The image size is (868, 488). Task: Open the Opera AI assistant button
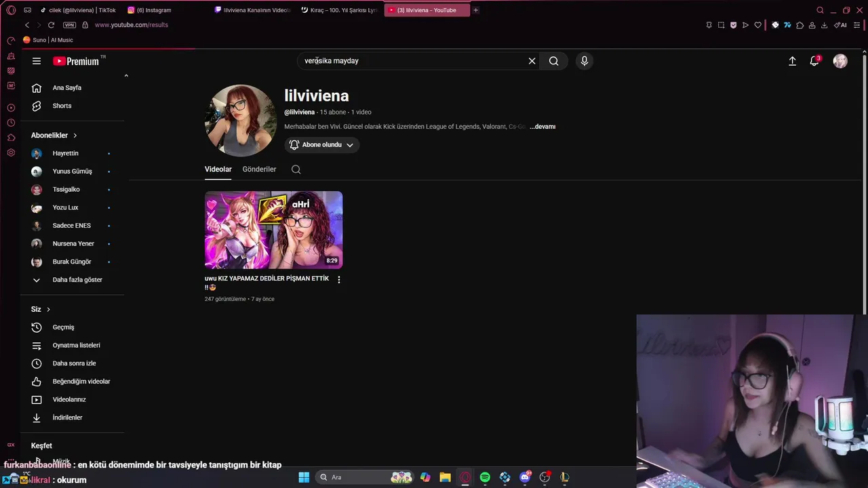click(841, 25)
